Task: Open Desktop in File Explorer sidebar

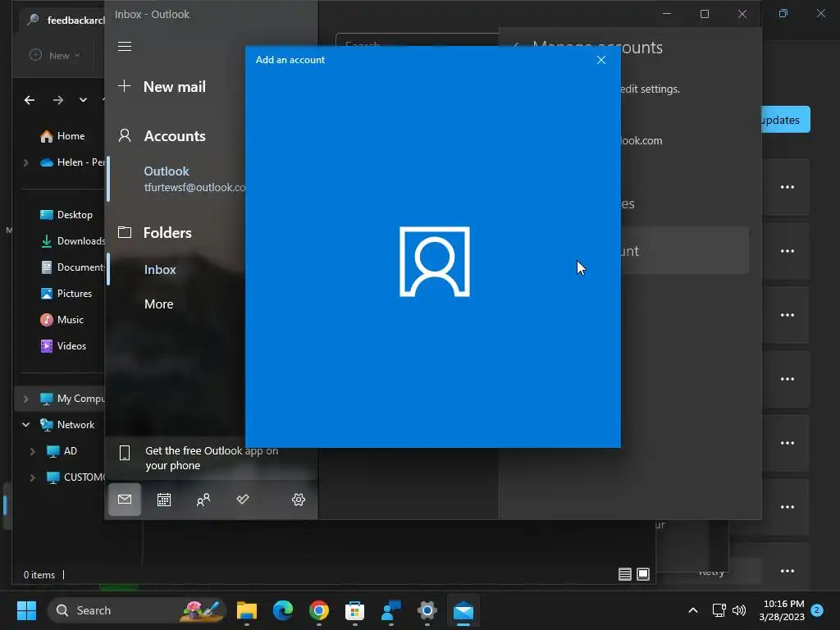Action: [x=66, y=215]
